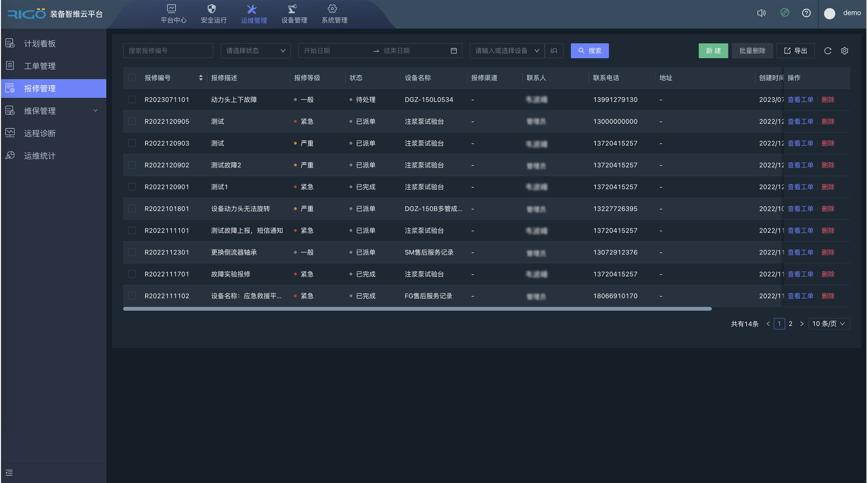The width and height of the screenshot is (868, 483).
Task: Open the 10 条/页 page size dropdown
Action: [829, 324]
